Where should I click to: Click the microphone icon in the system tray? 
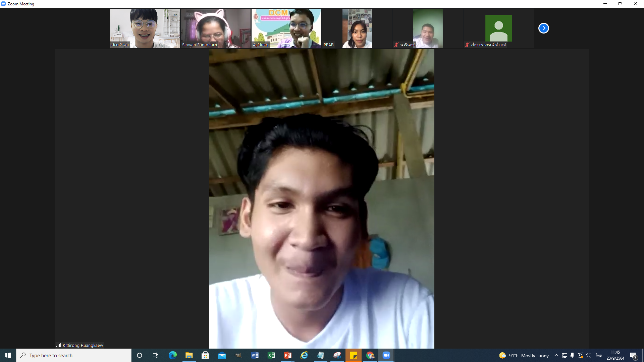572,355
